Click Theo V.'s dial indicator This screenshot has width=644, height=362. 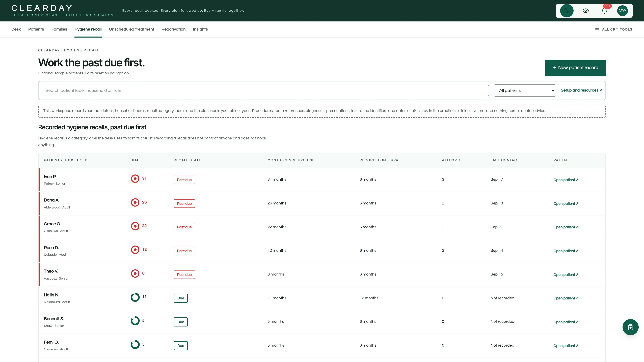click(135, 273)
